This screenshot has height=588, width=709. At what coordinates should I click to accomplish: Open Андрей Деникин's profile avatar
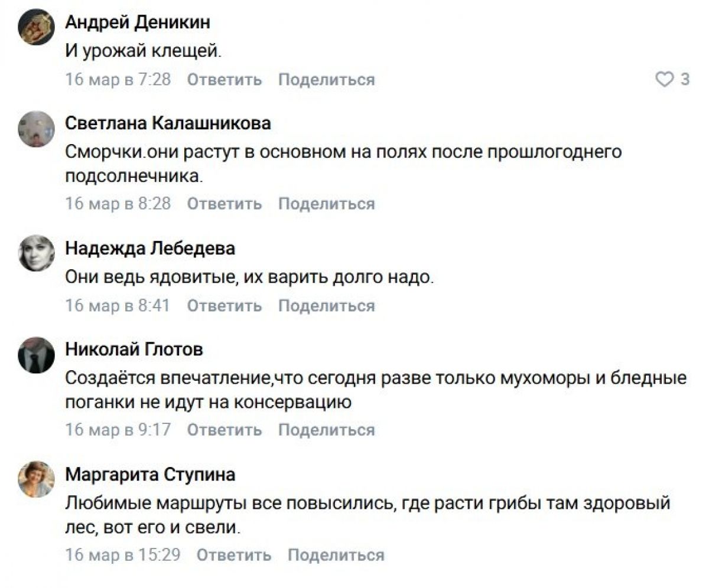36,27
